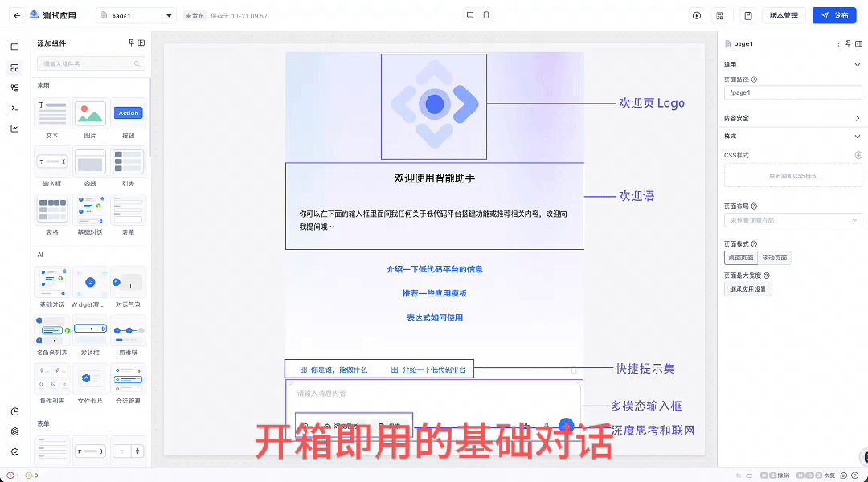Screen dimensions: 868x482
Task: Select 桌面页面 page mode tab
Action: coord(741,258)
